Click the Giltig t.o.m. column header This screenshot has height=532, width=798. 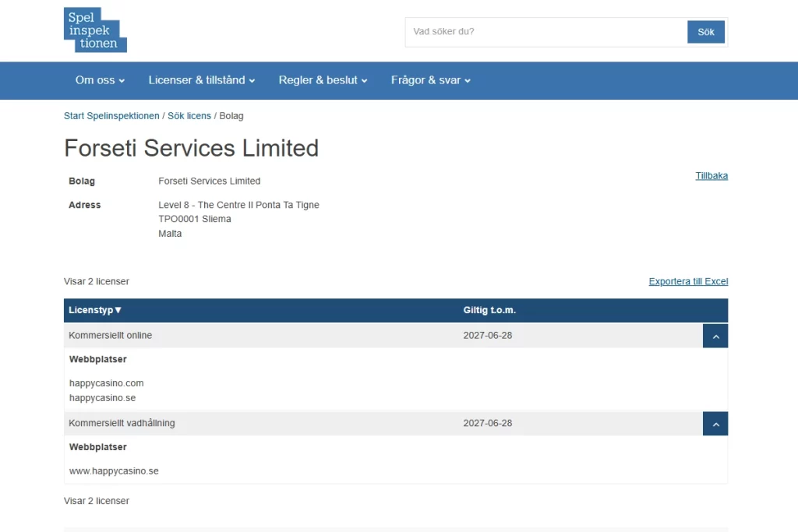tap(489, 310)
